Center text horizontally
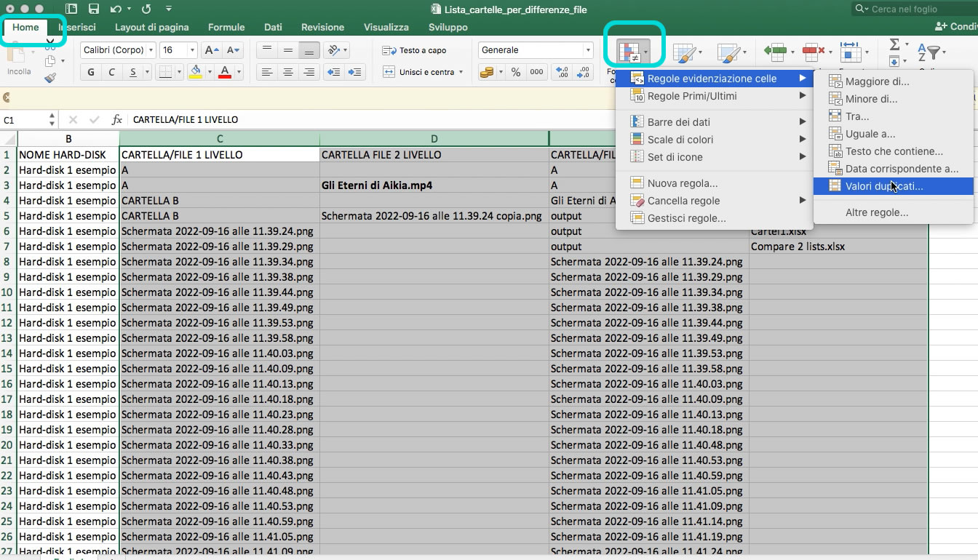Image resolution: width=978 pixels, height=560 pixels. (x=288, y=72)
